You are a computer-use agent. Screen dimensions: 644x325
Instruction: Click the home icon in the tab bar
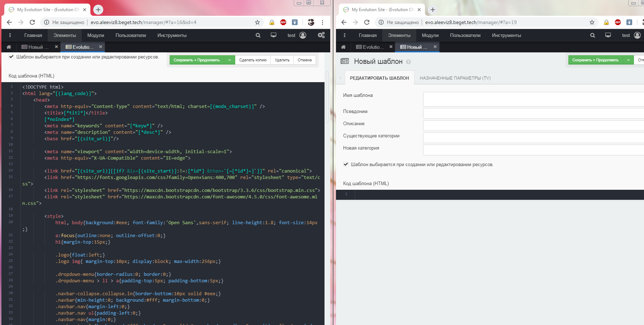coord(9,47)
